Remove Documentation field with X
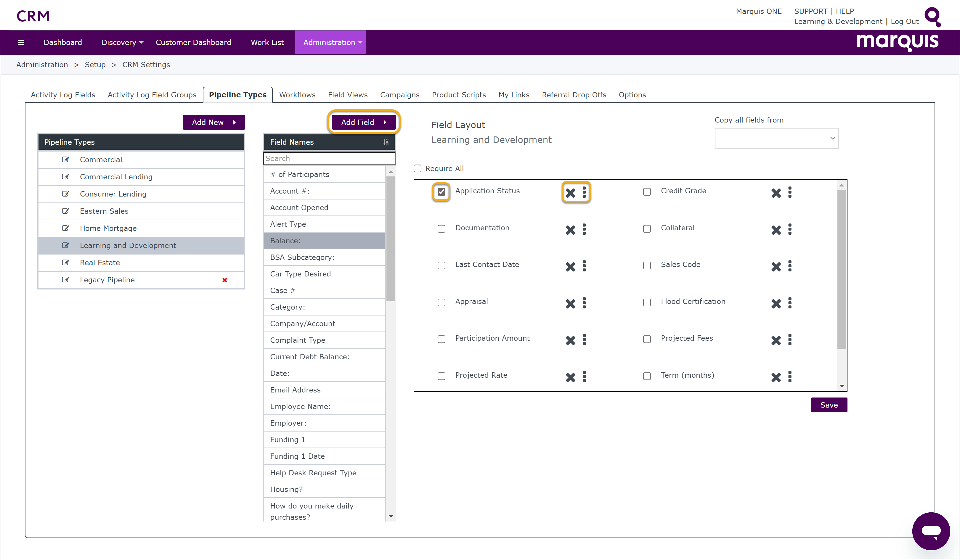 [x=570, y=230]
